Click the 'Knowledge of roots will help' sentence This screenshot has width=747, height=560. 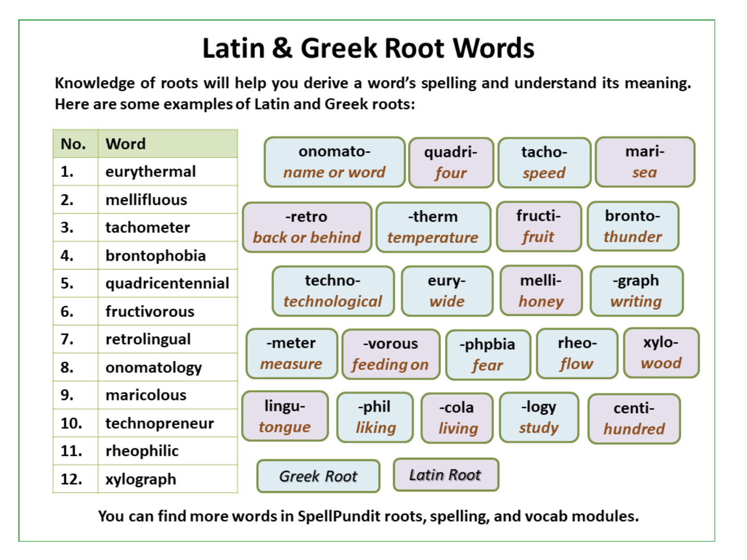373,83
